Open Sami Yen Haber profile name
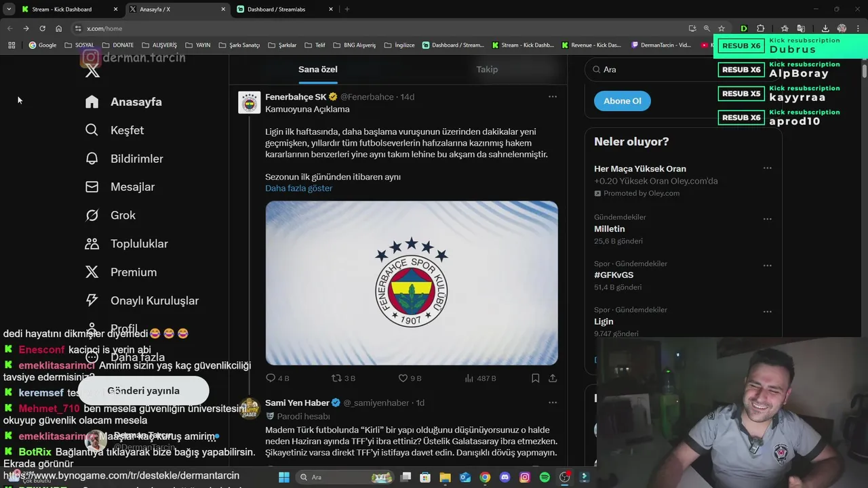Viewport: 868px width, 488px height. tap(297, 403)
